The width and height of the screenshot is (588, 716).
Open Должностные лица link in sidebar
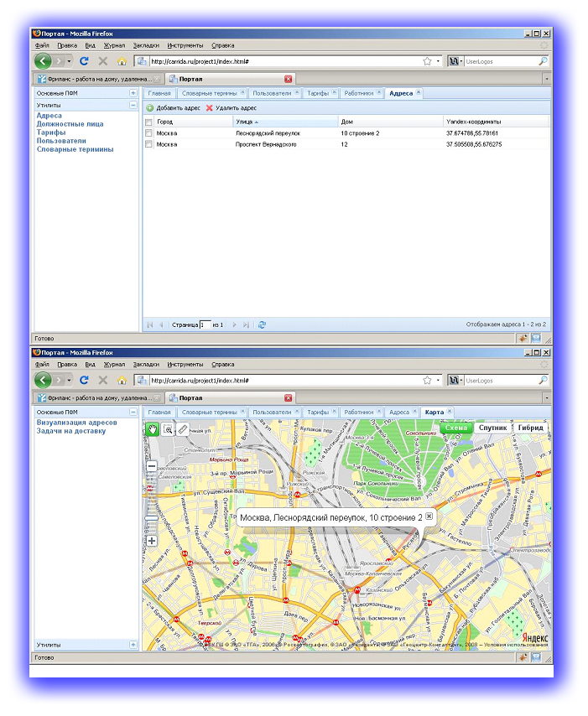tap(70, 124)
